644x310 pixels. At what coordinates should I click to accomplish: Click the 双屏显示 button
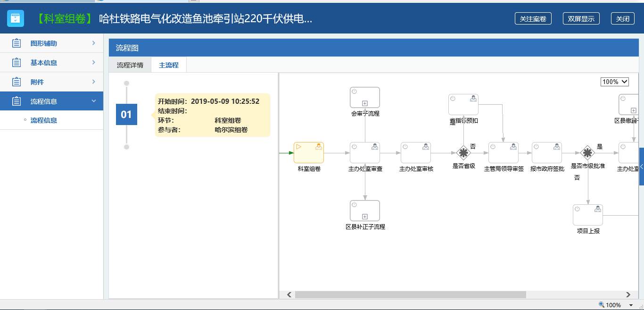[581, 19]
